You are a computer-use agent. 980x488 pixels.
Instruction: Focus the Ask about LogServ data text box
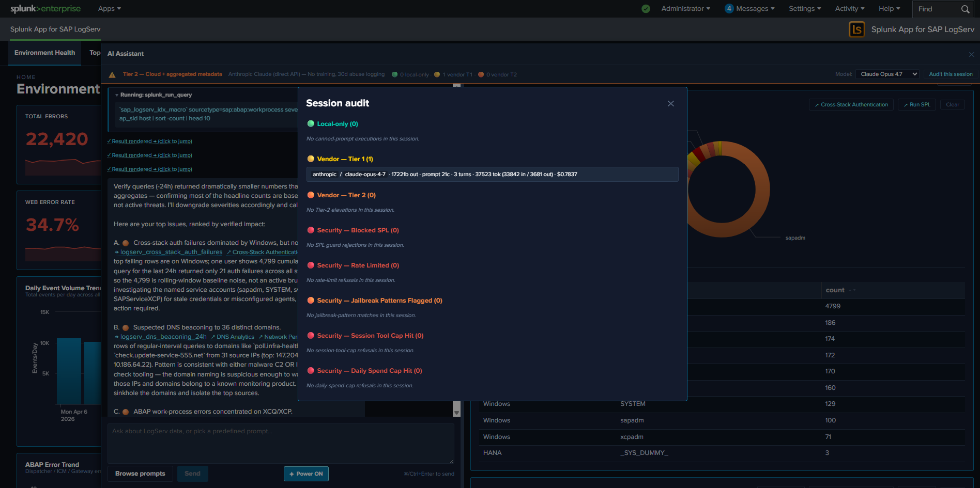(x=281, y=444)
